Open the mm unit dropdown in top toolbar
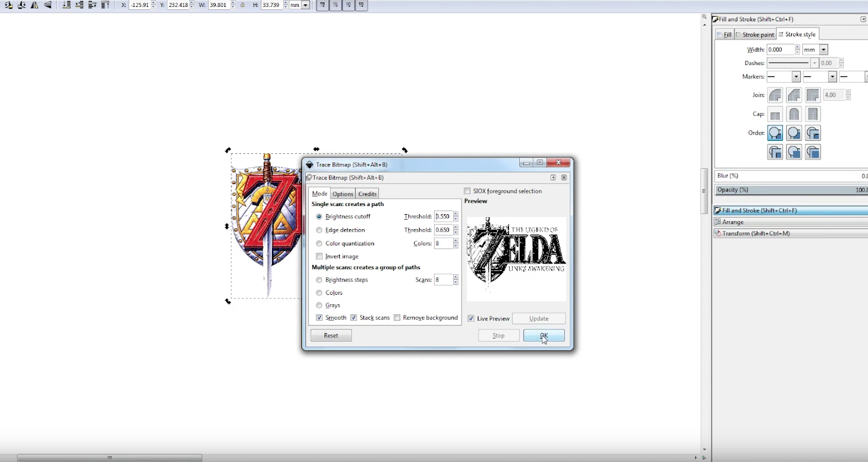This screenshot has width=868, height=462. pos(305,5)
